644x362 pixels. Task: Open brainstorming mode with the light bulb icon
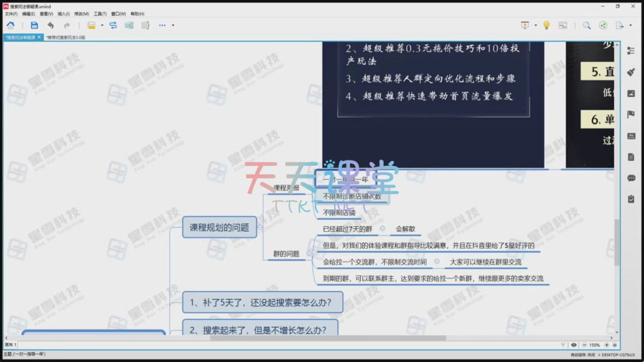(547, 25)
